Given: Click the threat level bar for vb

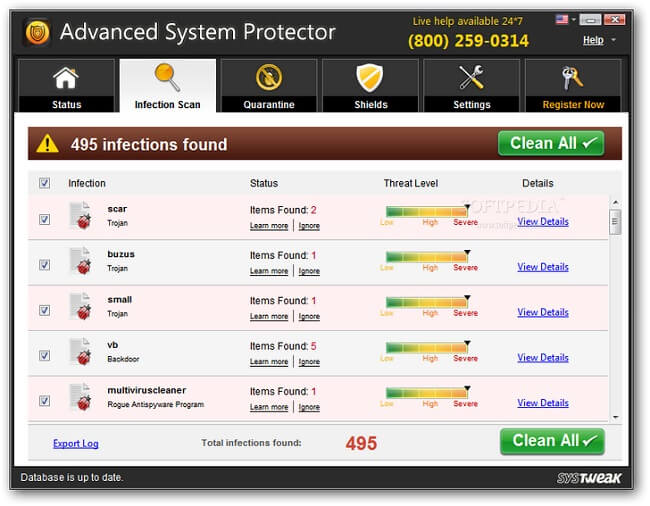Looking at the screenshot, I should [427, 347].
